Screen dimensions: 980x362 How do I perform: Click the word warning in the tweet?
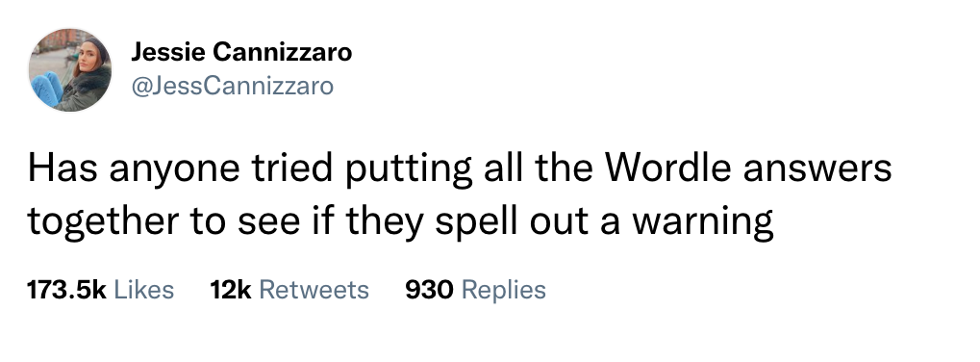[x=702, y=222]
